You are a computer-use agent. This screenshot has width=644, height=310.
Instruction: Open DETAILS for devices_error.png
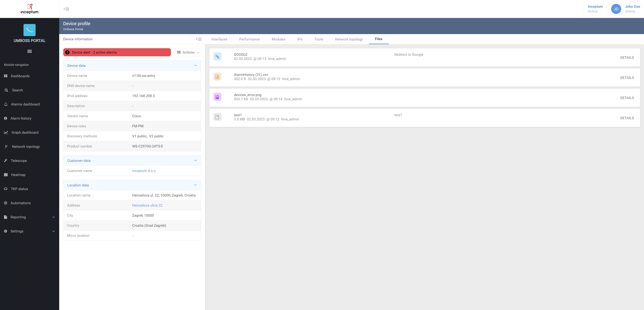tap(627, 98)
